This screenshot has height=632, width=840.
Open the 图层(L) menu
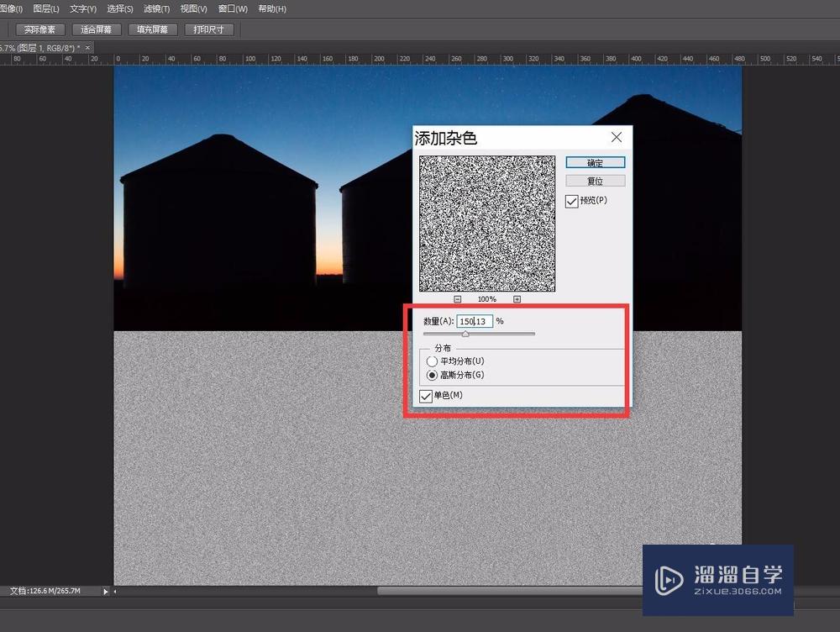[x=46, y=9]
